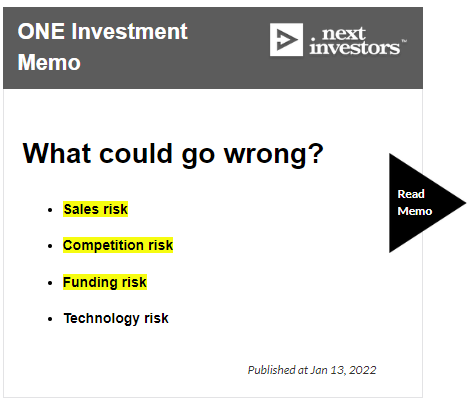Click the bullet point before Technology risk

pos(50,319)
